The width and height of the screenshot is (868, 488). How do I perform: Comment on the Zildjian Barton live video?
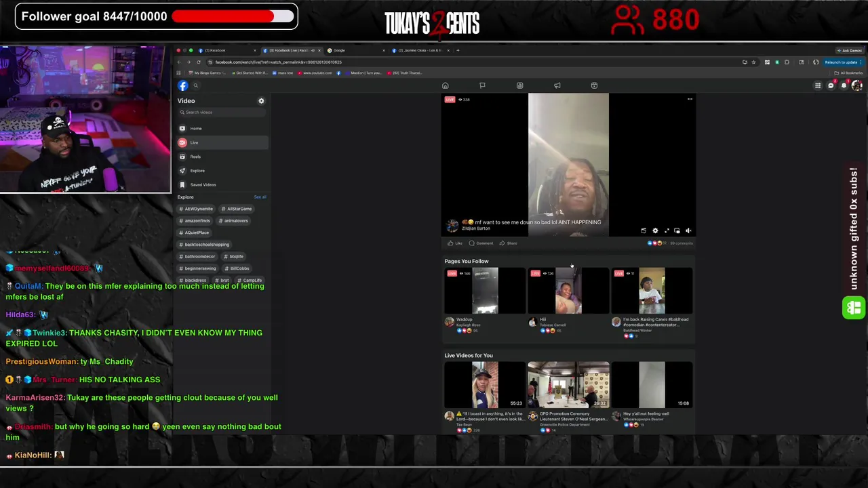(481, 243)
